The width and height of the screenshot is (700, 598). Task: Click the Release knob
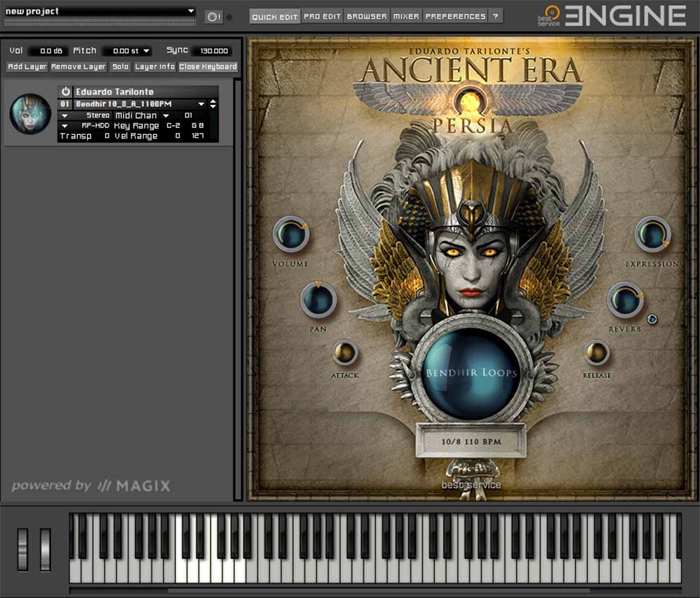[597, 353]
